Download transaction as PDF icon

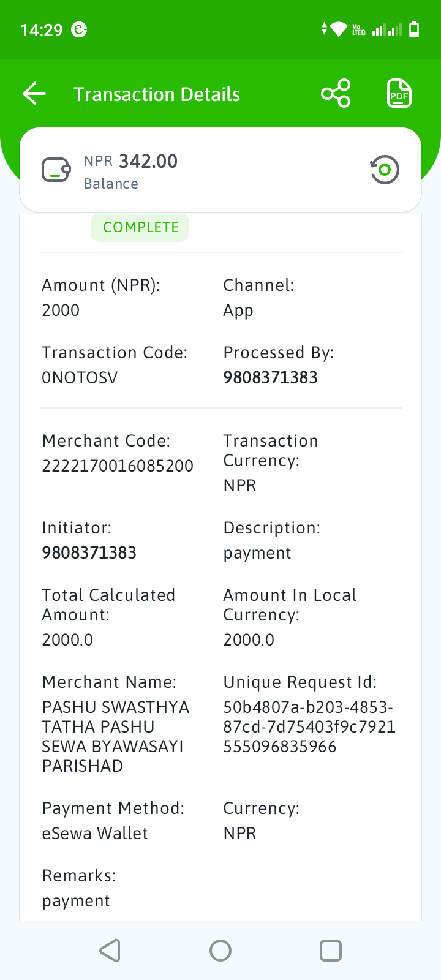coord(399,94)
